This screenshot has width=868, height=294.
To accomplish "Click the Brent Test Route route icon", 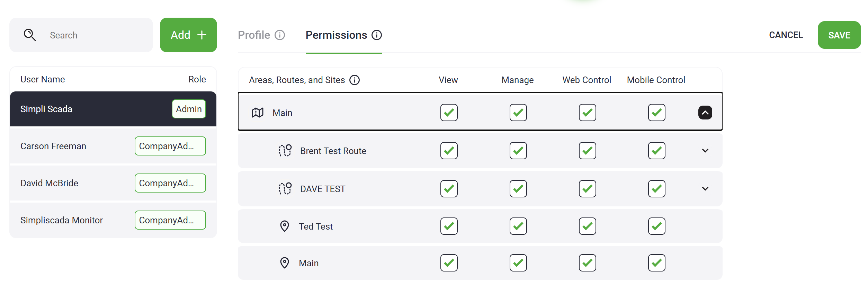I will (285, 151).
